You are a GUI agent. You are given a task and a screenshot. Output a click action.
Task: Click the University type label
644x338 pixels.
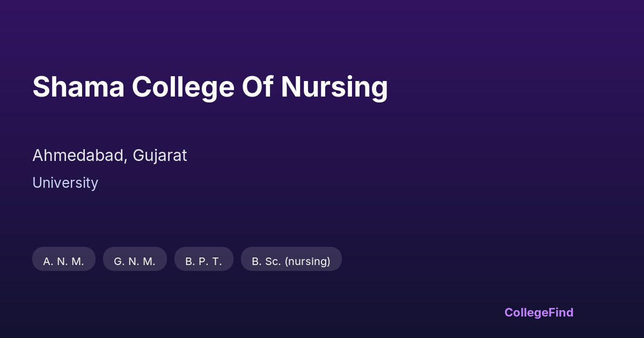pos(65,183)
